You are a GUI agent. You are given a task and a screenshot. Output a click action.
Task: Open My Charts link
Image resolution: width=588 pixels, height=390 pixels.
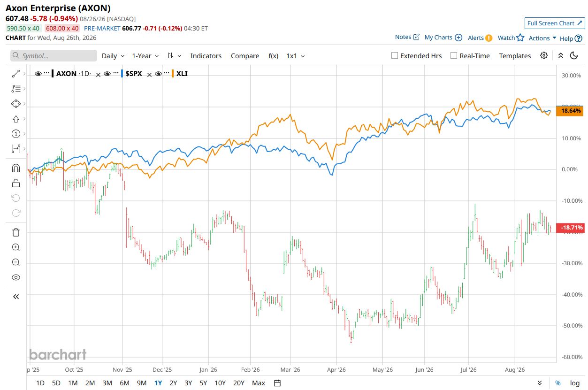click(443, 38)
